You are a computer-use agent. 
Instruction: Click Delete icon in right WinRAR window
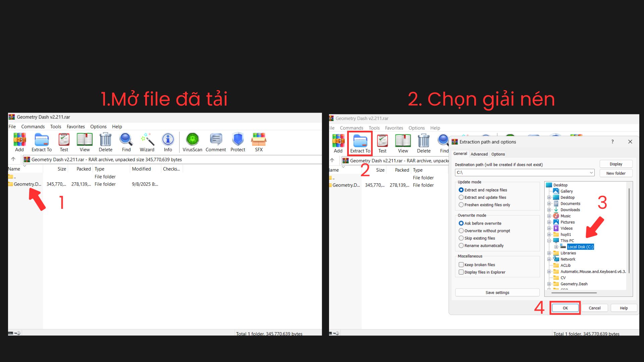coord(424,143)
